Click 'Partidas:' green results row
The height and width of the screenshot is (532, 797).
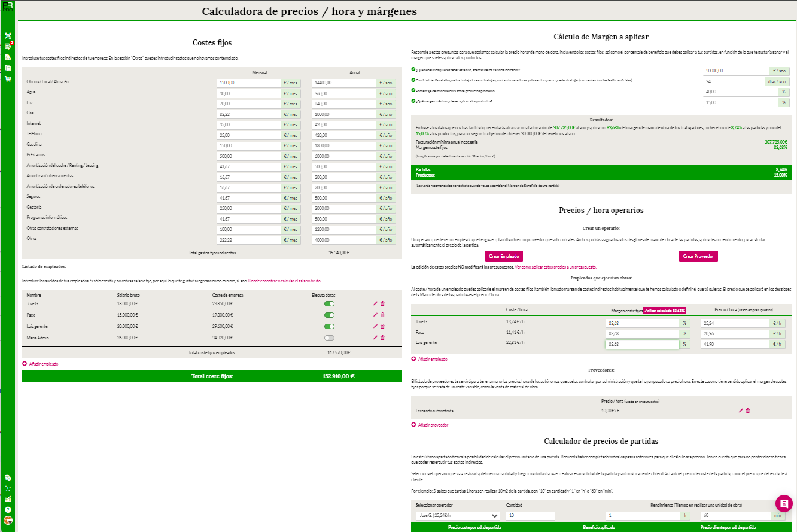coord(601,169)
